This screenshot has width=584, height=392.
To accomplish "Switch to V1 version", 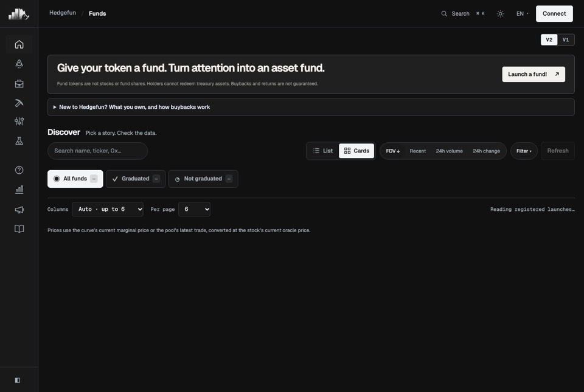I will [x=566, y=40].
